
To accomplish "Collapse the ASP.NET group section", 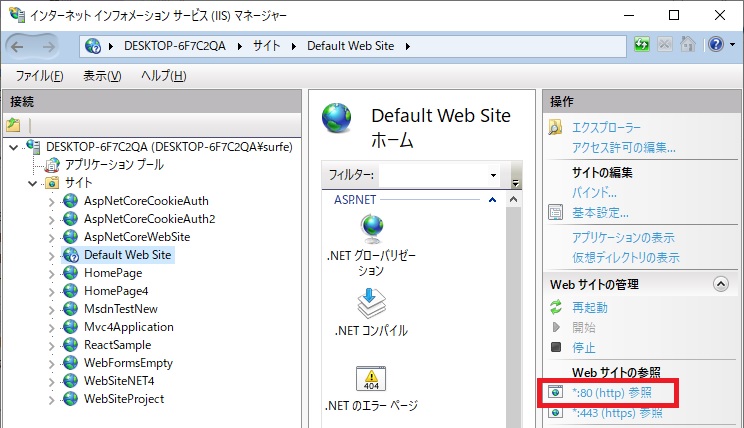I will click(x=493, y=200).
